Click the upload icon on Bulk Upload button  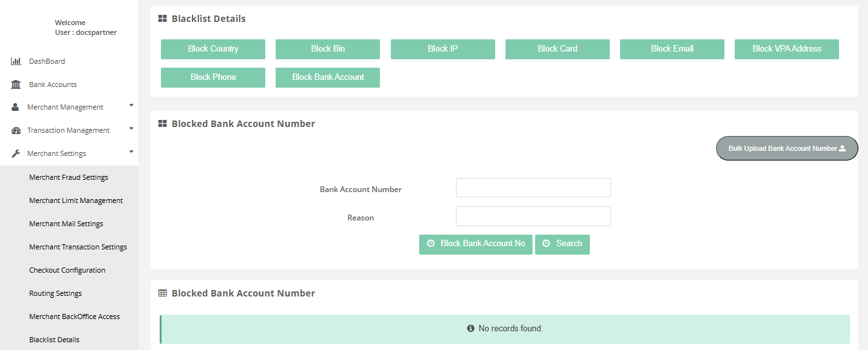842,148
